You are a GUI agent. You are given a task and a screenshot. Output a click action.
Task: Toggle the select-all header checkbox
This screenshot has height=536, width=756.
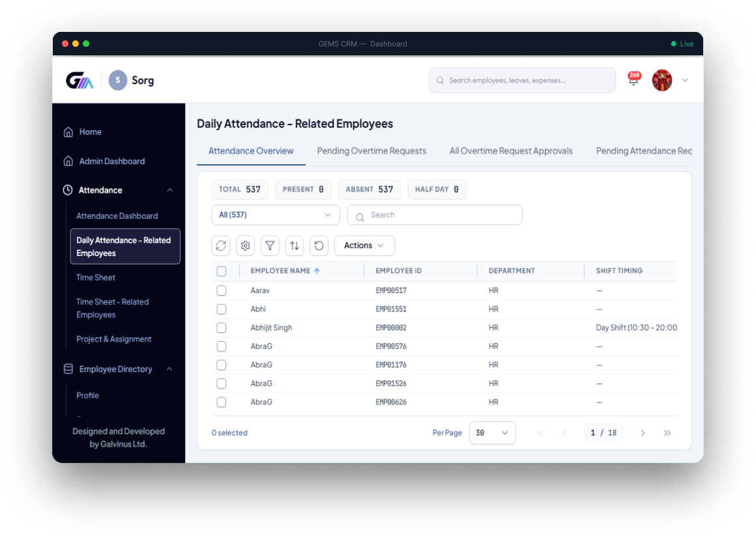tap(222, 272)
